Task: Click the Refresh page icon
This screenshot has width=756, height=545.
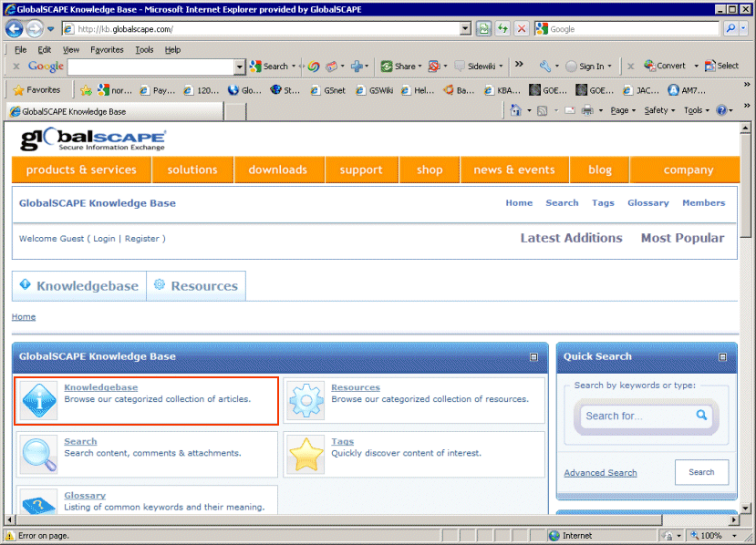Action: (502, 29)
